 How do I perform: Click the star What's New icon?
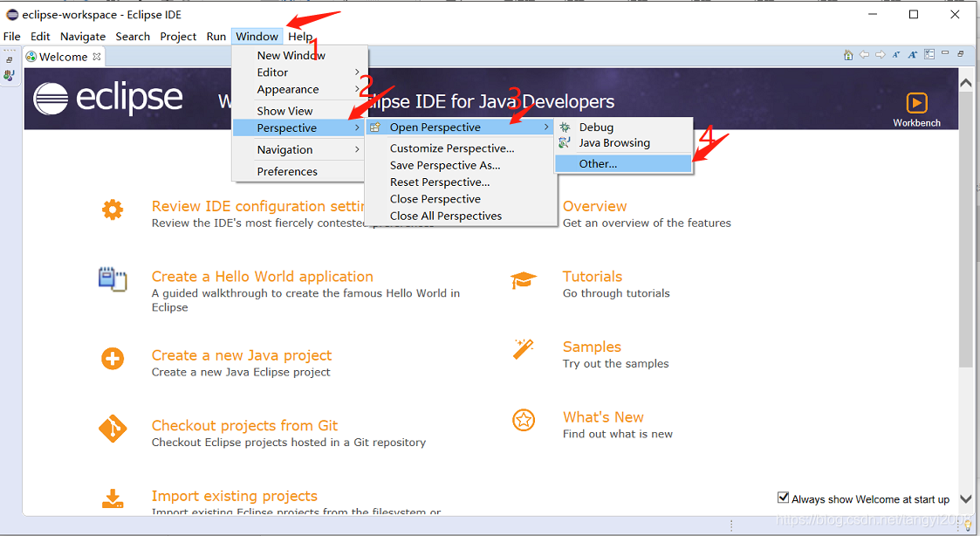click(523, 420)
